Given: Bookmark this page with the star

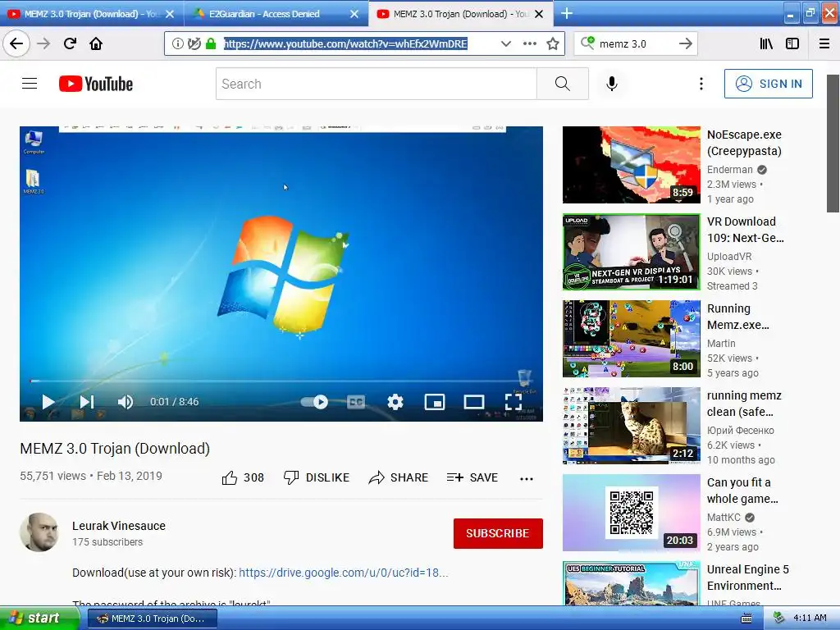Looking at the screenshot, I should (x=553, y=43).
